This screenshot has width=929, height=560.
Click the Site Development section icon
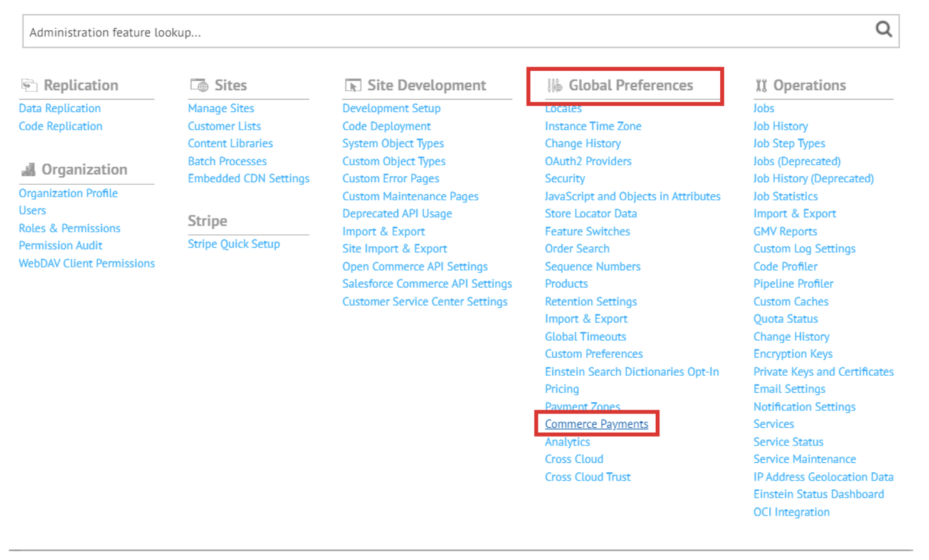point(353,85)
